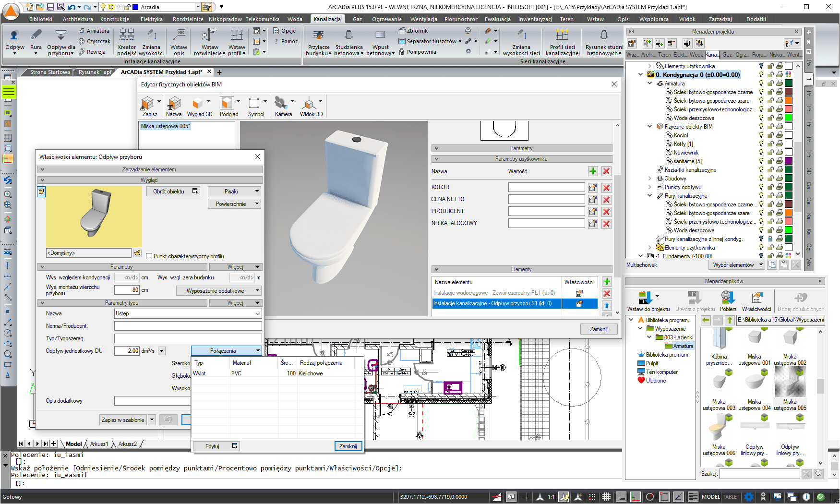The image size is (840, 504).
Task: Move the selected element up with blue arrow
Action: (x=607, y=305)
